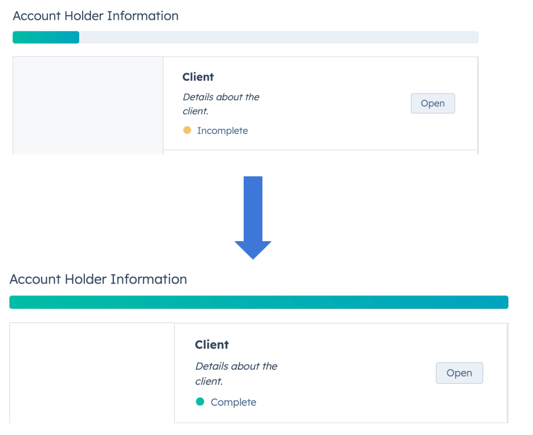Click the upper Account Holder Information heading

pyautogui.click(x=96, y=16)
